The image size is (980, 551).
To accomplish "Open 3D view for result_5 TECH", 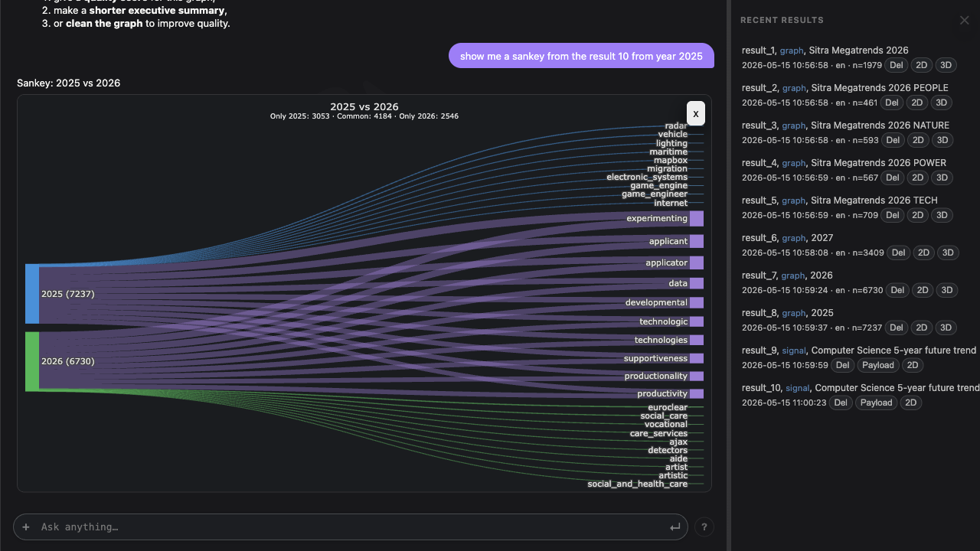I will coord(942,215).
